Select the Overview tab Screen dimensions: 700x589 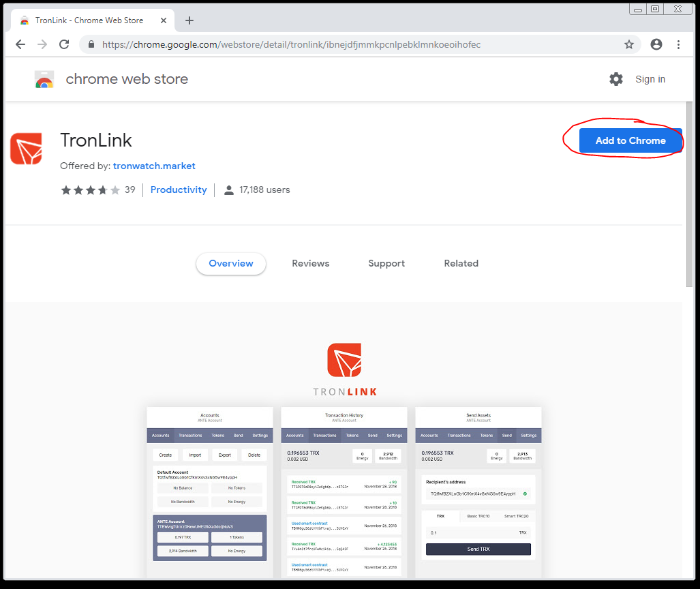click(231, 263)
